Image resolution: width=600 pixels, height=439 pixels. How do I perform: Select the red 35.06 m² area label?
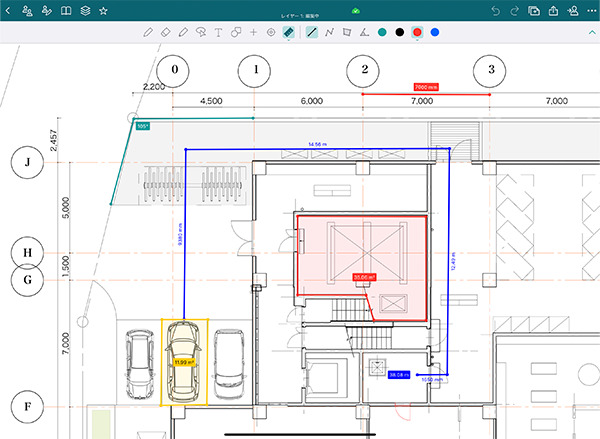click(364, 278)
